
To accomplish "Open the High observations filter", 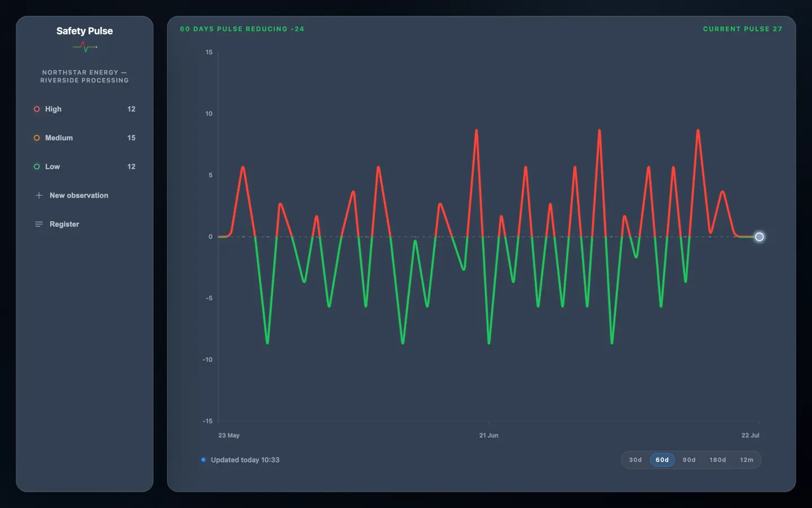I will pos(85,109).
